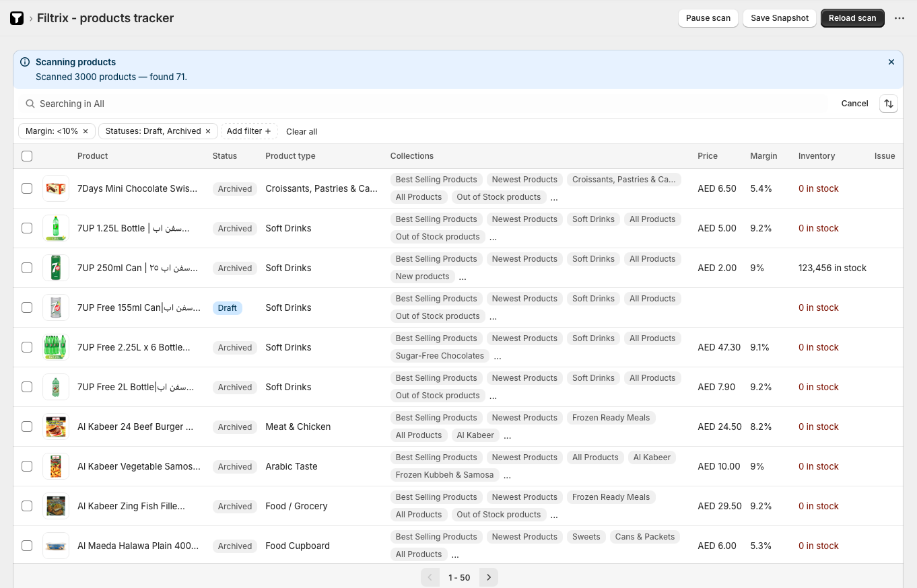This screenshot has height=588, width=917.
Task: Open Al Kabeer Vegetable Samosa thumbnail
Action: pyautogui.click(x=56, y=466)
